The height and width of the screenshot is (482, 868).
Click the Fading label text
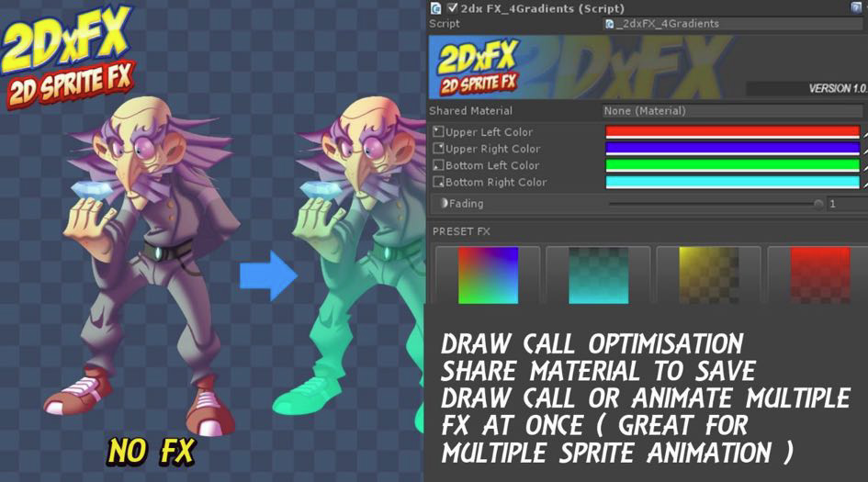coord(466,204)
